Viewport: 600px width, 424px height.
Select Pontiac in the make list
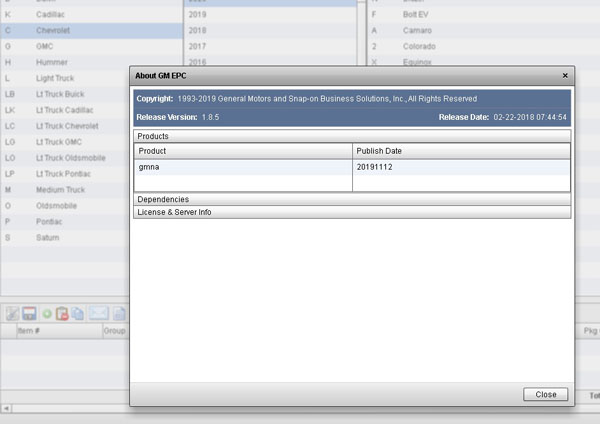click(x=65, y=222)
